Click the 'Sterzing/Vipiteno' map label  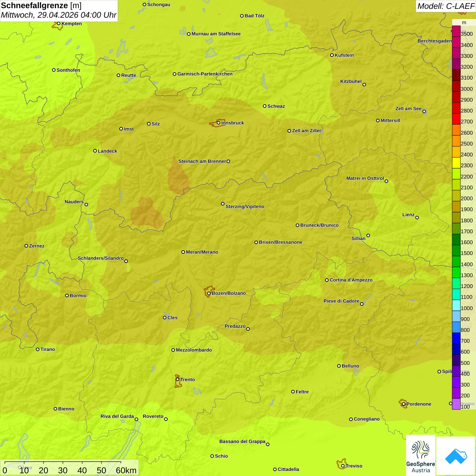[245, 206]
